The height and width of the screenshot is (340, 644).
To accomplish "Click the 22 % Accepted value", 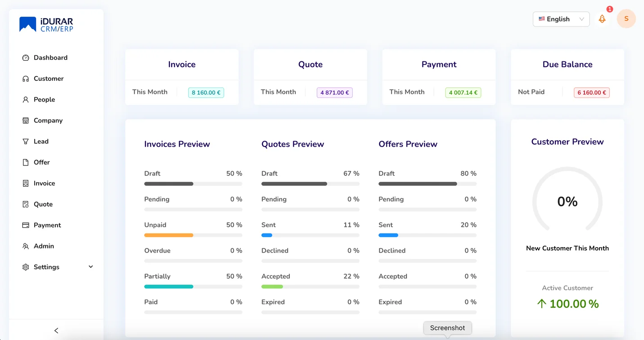I will tap(351, 276).
